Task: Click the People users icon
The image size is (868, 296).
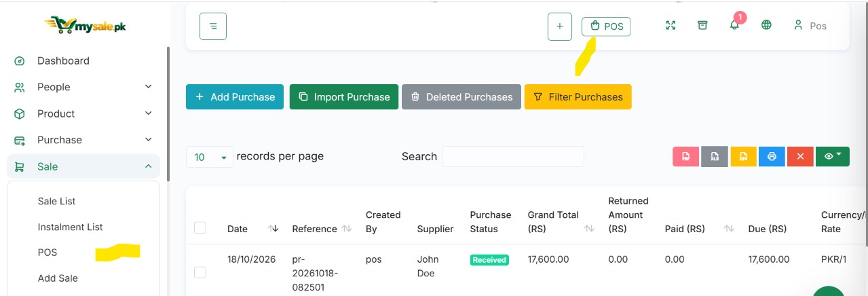Action: coord(20,87)
